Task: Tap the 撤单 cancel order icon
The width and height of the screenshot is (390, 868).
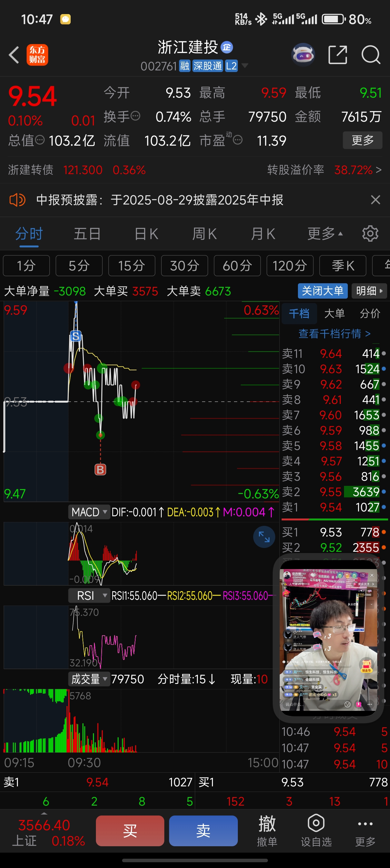Action: pos(267,831)
